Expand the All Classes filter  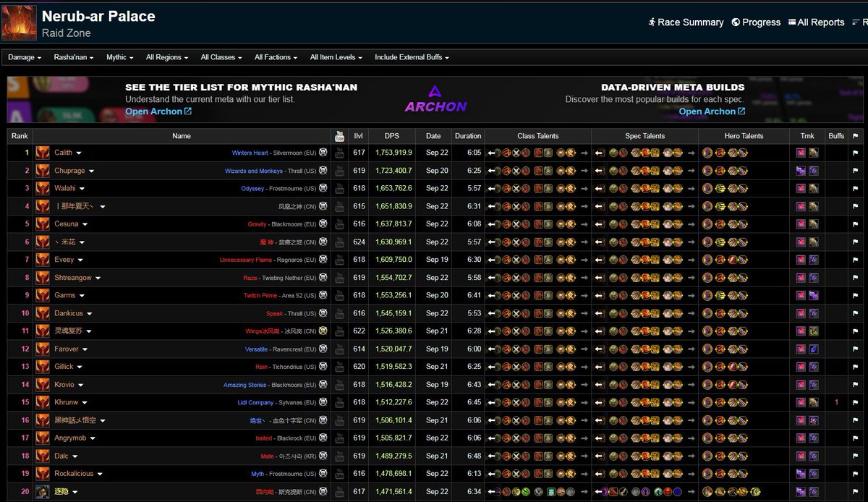(x=221, y=57)
